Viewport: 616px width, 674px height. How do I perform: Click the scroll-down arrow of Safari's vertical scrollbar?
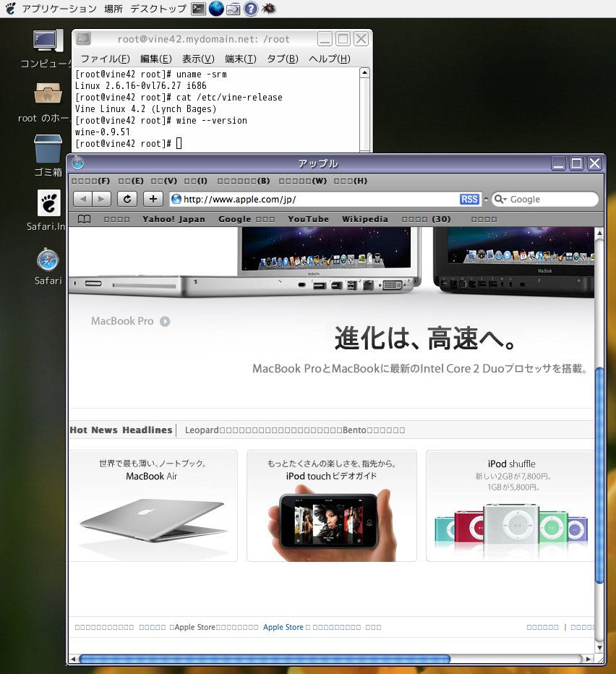point(599,647)
